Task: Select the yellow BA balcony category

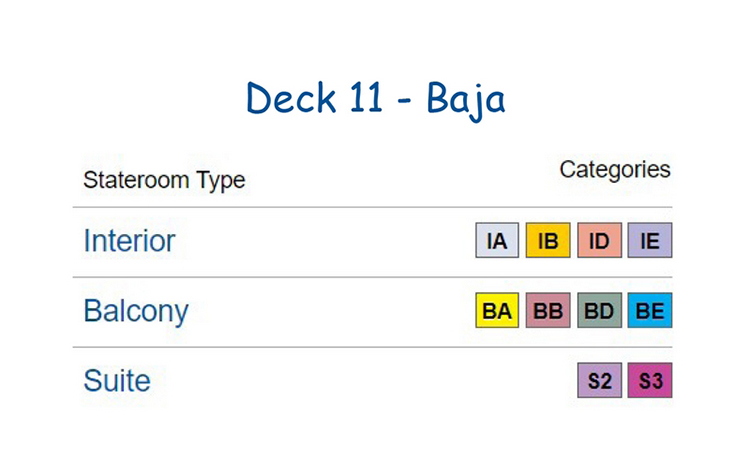Action: 497,310
